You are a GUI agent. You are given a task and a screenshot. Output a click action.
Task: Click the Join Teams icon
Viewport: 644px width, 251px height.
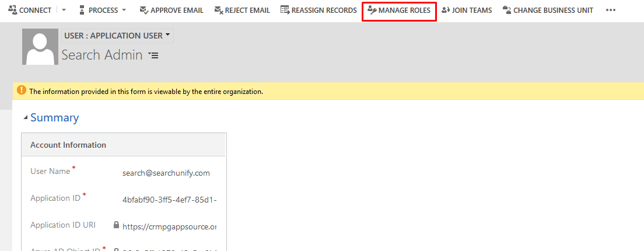pyautogui.click(x=446, y=10)
